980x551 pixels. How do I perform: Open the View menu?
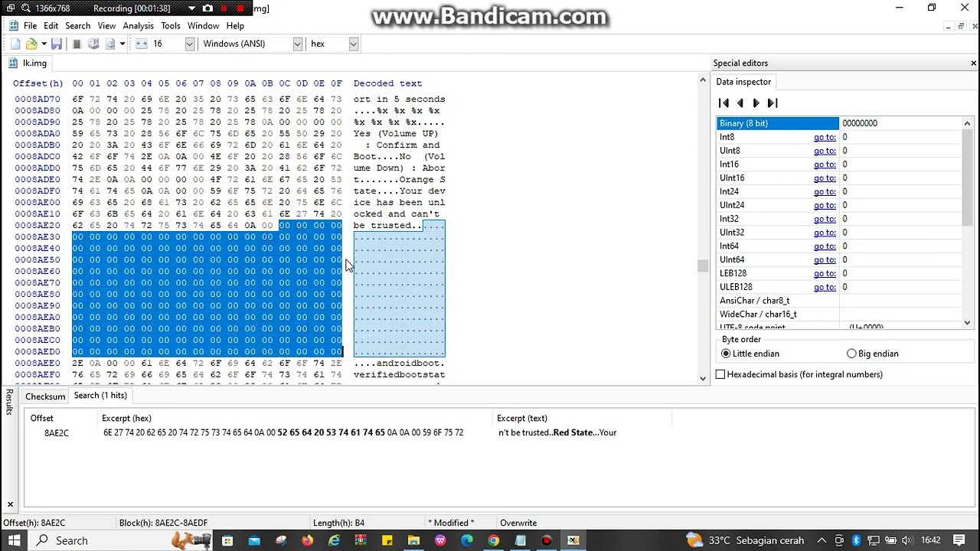tap(106, 26)
